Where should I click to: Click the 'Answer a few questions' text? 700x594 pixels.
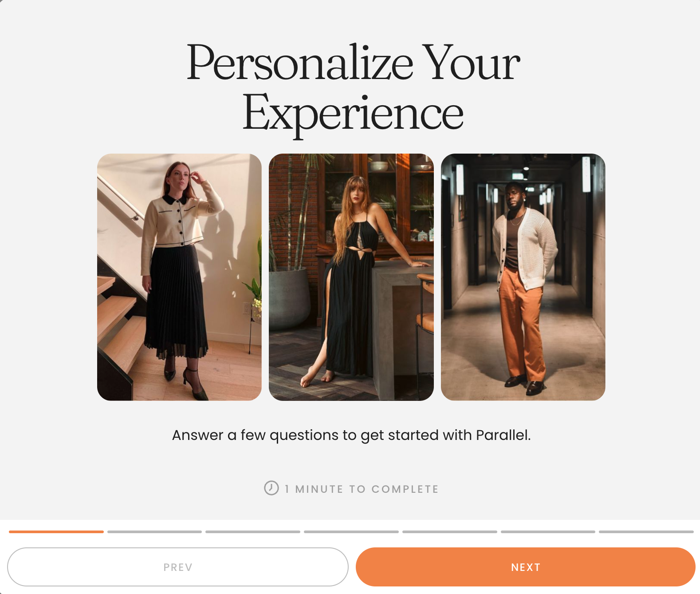pos(351,435)
